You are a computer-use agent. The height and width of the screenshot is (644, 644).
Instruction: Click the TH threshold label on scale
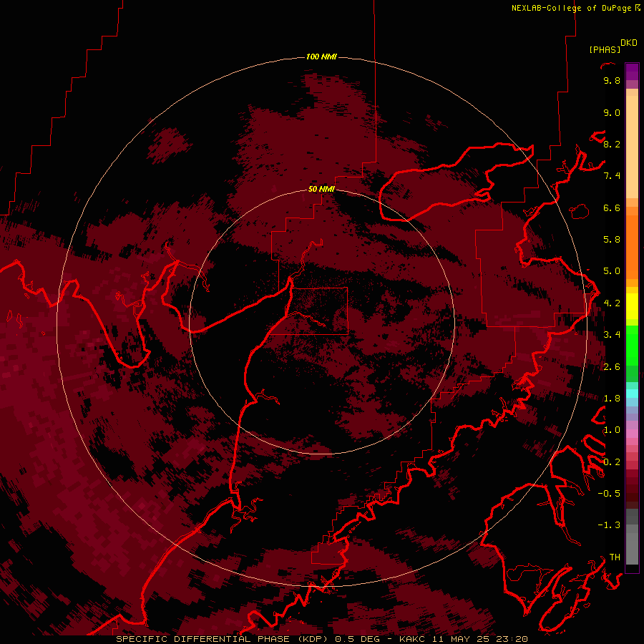615,557
